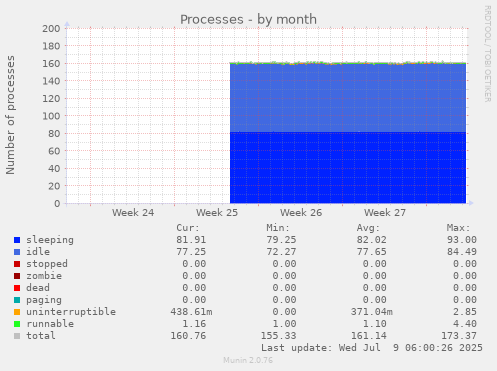Screen dimensions: 497x371
Task: Click the 'runnable' legend label
Action: click(x=50, y=324)
